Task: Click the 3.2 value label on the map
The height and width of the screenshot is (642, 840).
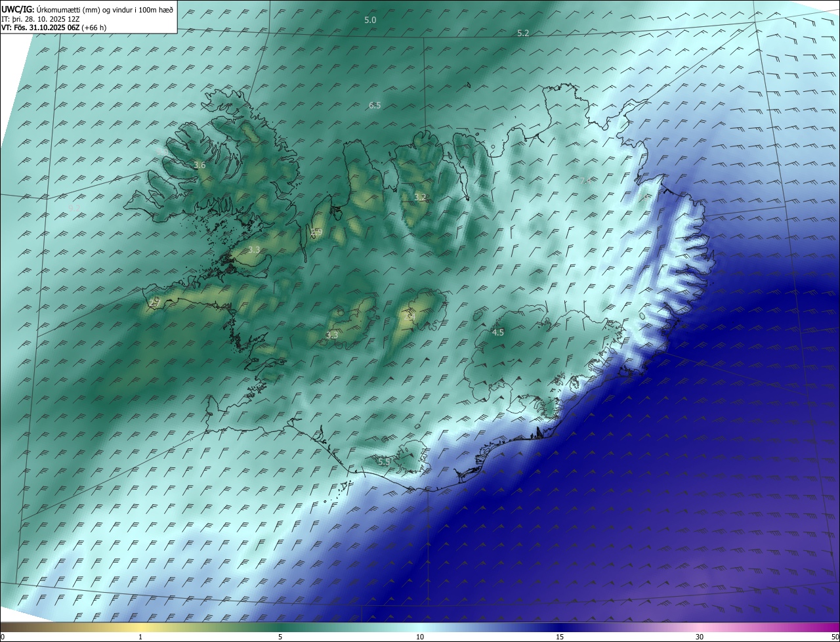Action: pos(420,197)
